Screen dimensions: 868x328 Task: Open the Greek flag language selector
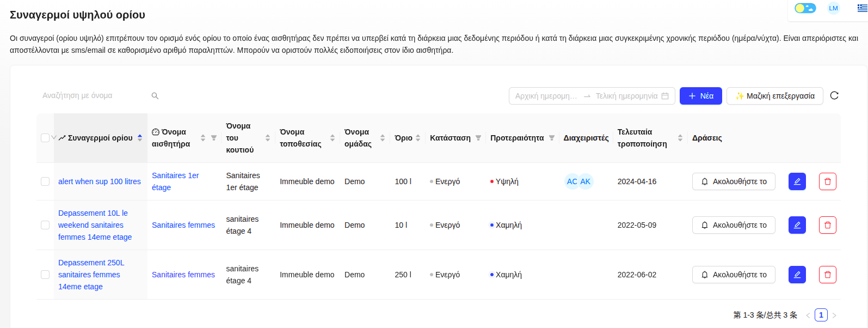pos(862,8)
